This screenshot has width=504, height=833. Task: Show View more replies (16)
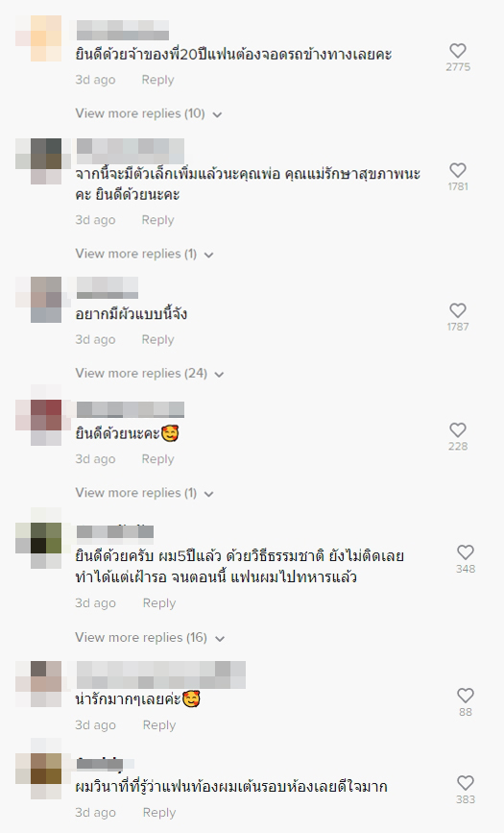point(150,638)
